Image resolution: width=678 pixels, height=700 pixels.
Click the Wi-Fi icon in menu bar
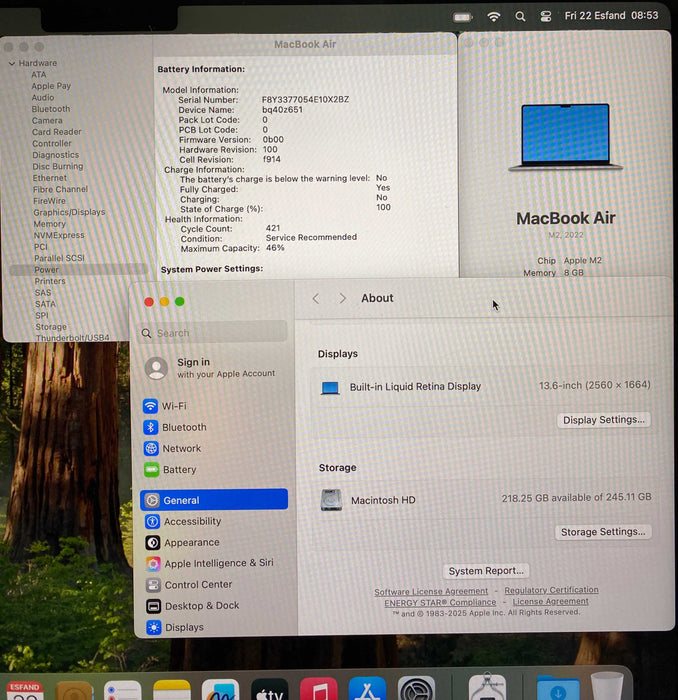point(493,17)
